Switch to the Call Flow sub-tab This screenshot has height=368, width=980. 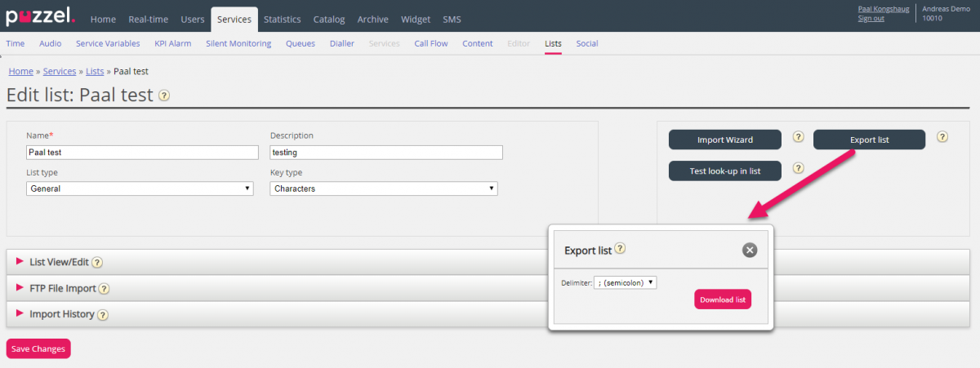point(431,44)
